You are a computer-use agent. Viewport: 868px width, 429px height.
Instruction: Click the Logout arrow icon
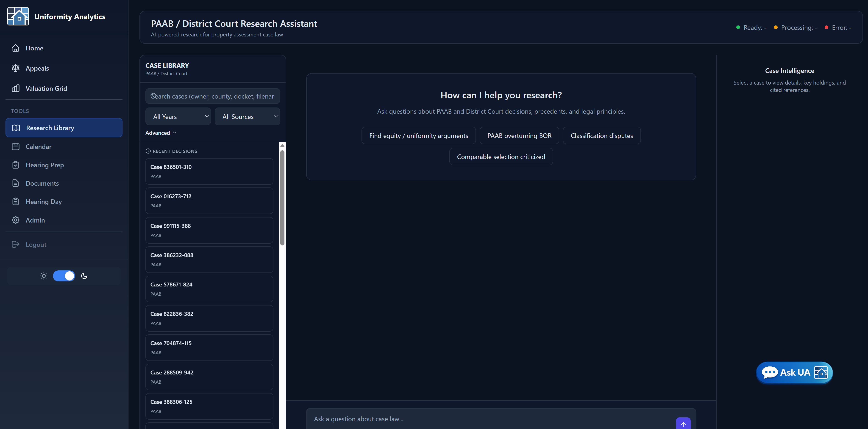point(16,245)
